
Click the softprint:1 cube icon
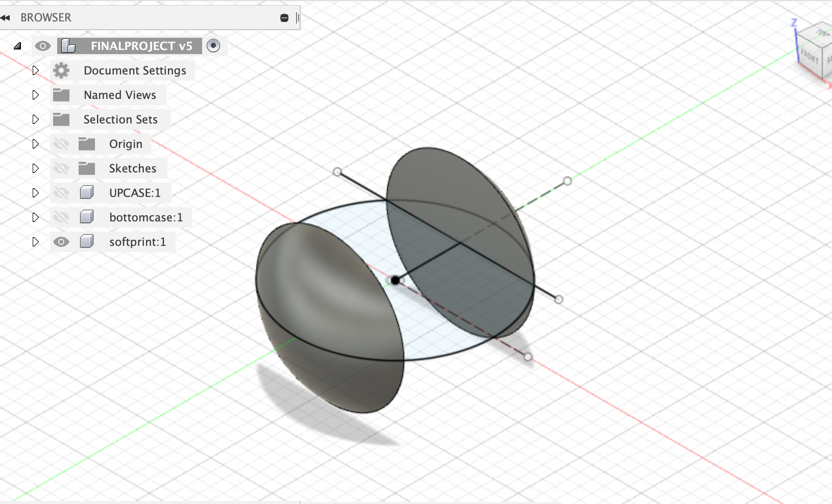87,241
